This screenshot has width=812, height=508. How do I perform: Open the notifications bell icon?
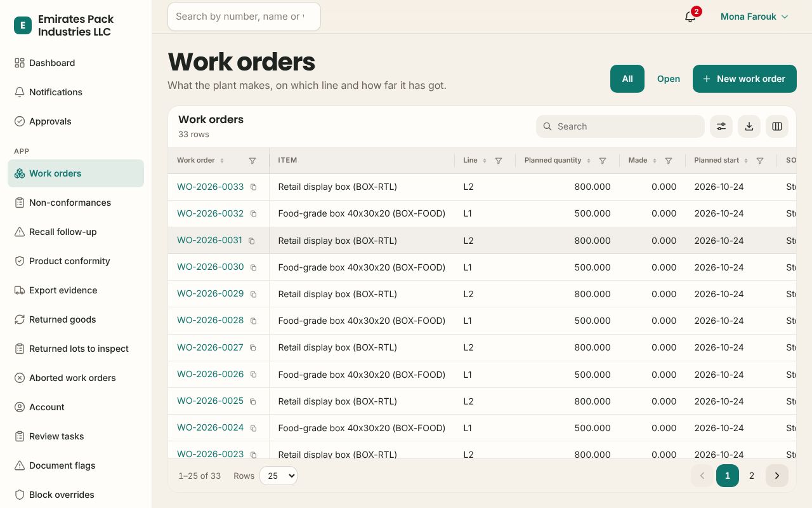click(x=690, y=17)
